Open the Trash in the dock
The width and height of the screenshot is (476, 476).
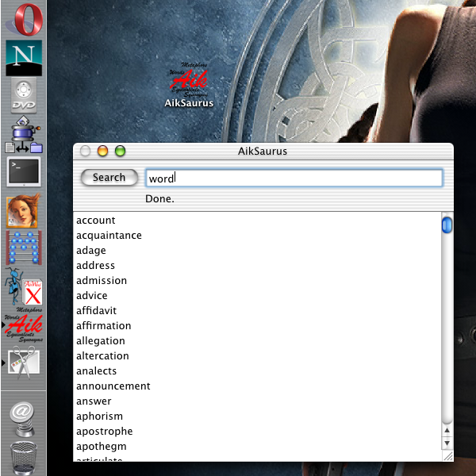click(x=24, y=457)
